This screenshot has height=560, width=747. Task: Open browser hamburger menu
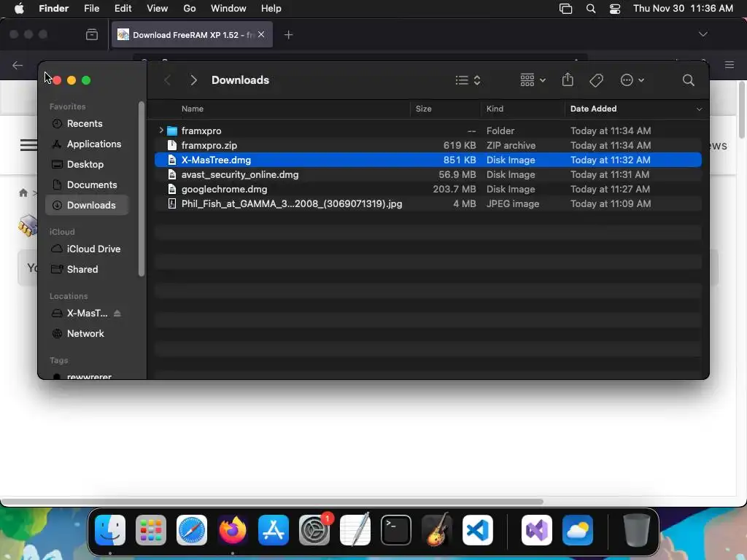729,64
